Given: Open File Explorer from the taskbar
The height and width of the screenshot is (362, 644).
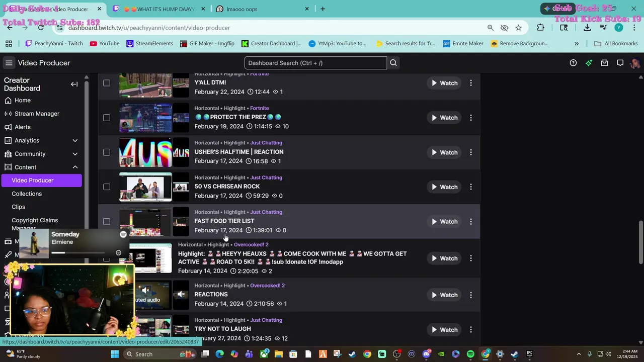Looking at the screenshot, I should coord(278,354).
